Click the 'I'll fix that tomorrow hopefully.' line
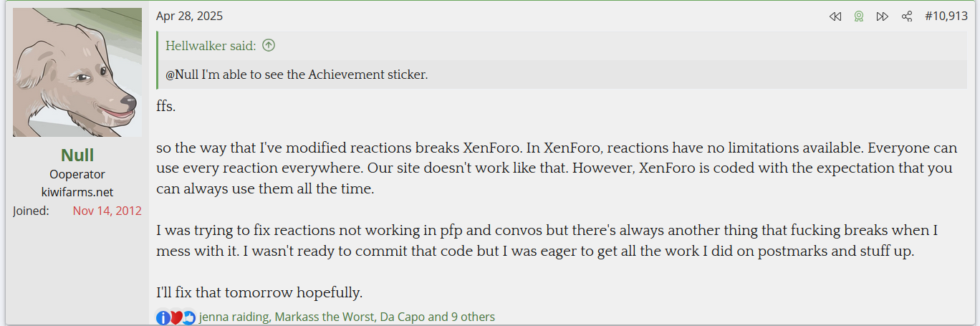980x326 pixels. point(259,292)
